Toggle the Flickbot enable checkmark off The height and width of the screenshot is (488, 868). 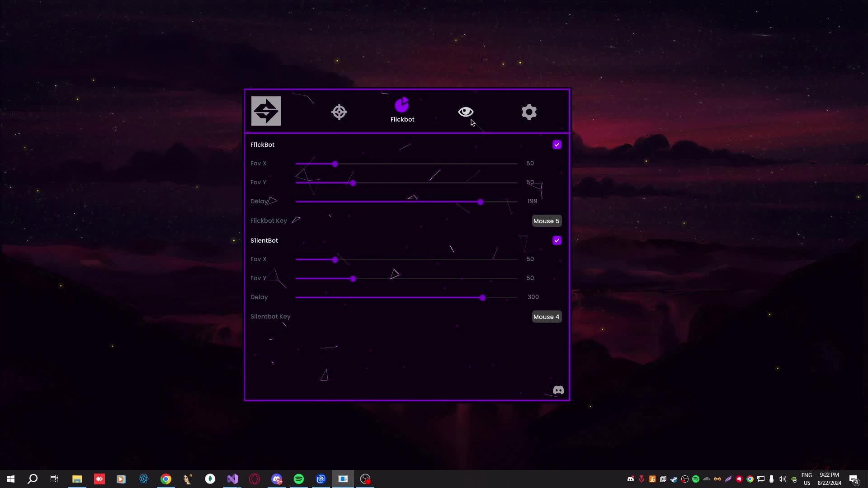click(557, 144)
